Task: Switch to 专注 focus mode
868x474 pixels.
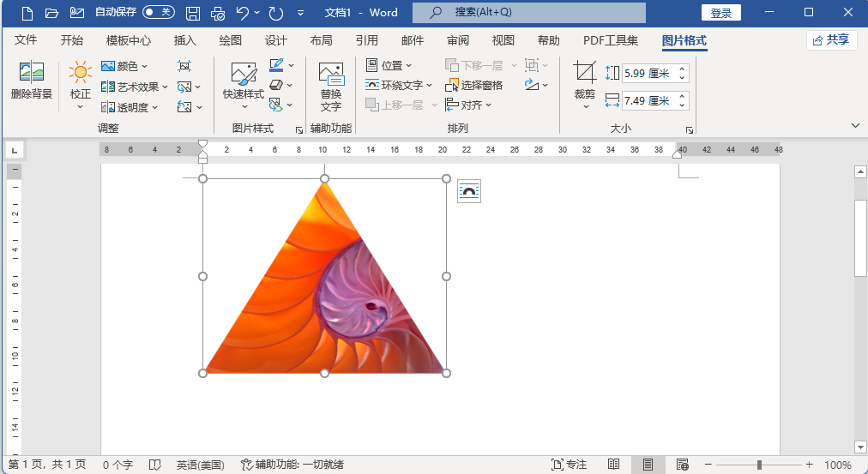Action: pyautogui.click(x=569, y=465)
